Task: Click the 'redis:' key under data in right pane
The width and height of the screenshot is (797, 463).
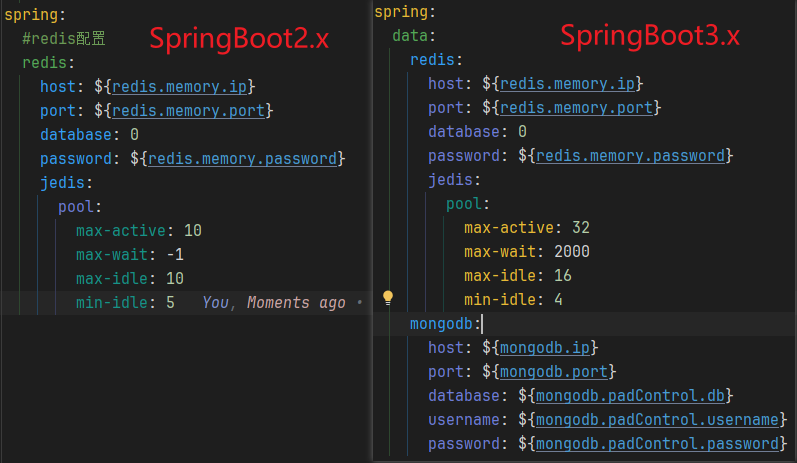Action: pos(436,60)
